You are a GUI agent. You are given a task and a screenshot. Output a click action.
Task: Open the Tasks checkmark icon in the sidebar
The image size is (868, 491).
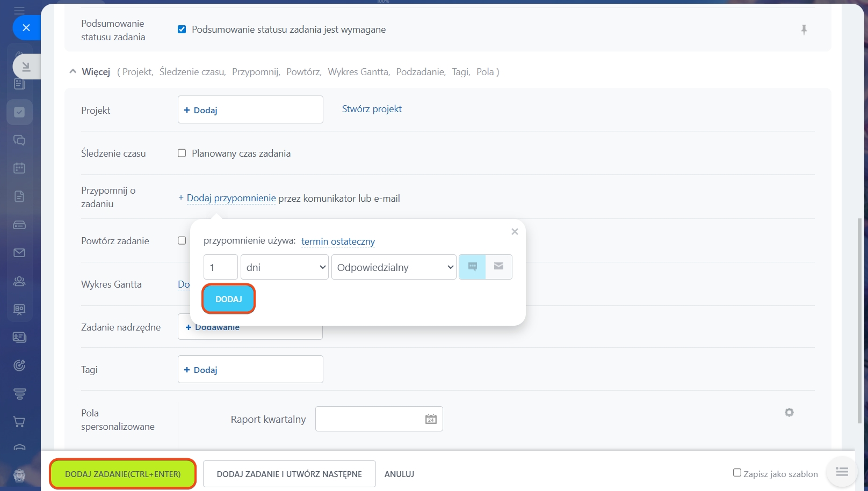click(19, 112)
